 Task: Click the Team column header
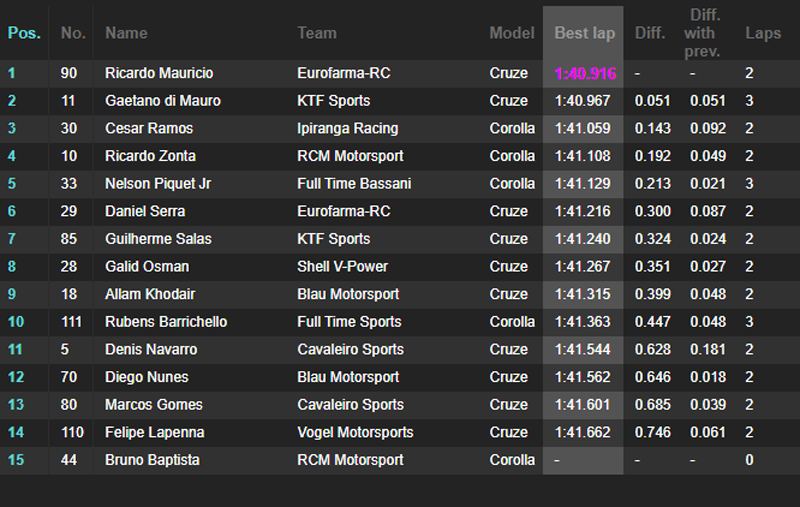pyautogui.click(x=317, y=33)
